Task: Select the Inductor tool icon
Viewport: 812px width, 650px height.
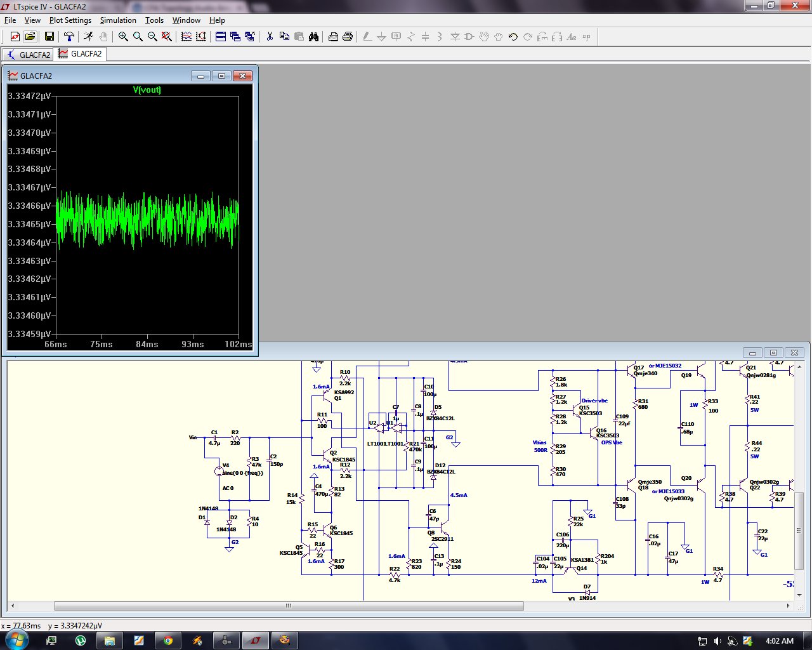Action: [440, 37]
